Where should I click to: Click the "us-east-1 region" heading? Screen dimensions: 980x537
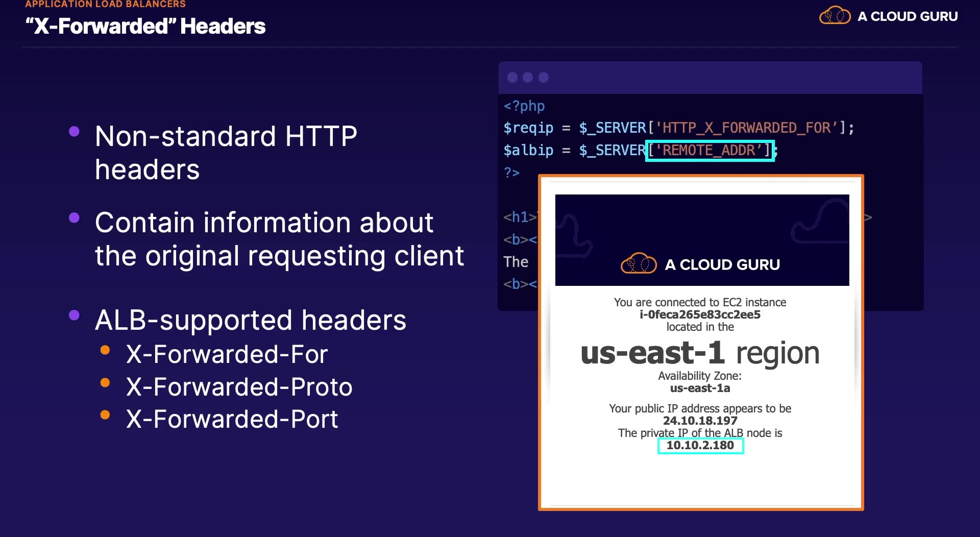pos(700,353)
